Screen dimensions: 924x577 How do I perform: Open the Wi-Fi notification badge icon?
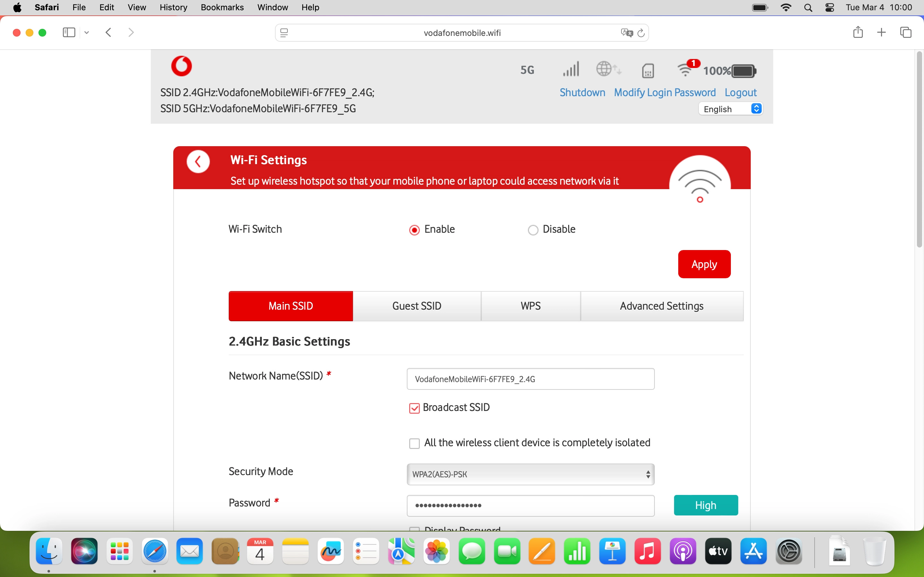pyautogui.click(x=693, y=63)
